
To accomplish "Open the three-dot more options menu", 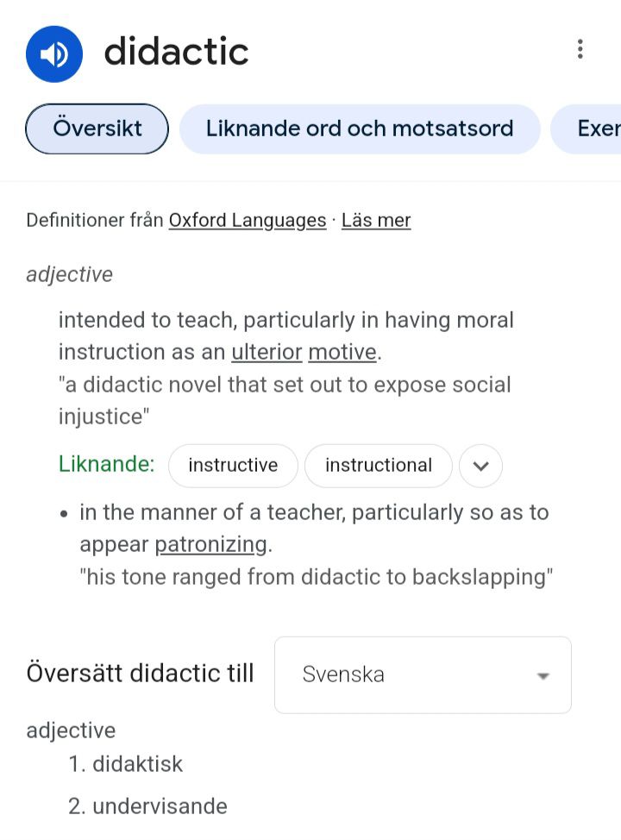I will [580, 49].
